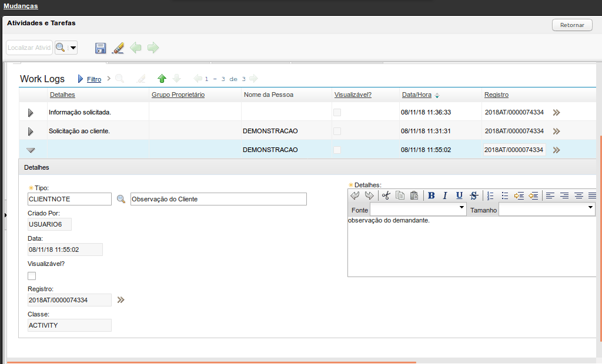602x364 pixels.
Task: Expand the Solicitação ao cliente row details
Action: pyautogui.click(x=31, y=131)
